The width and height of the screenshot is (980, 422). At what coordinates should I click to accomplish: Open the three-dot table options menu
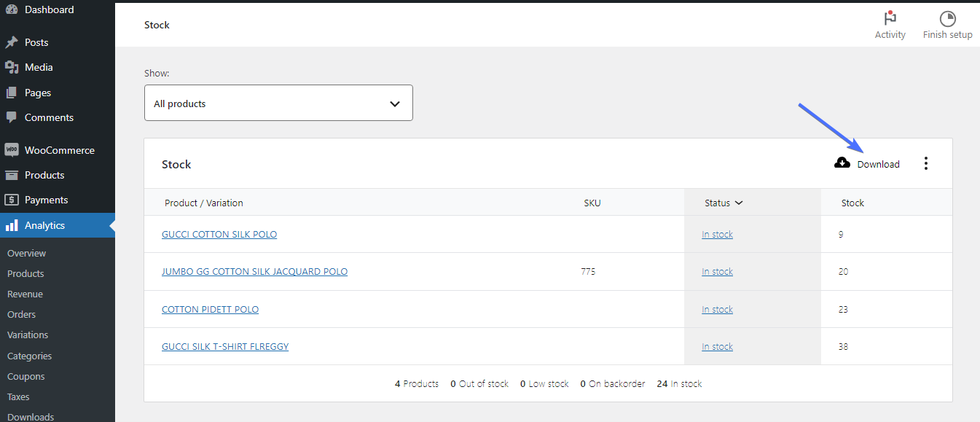pyautogui.click(x=926, y=163)
